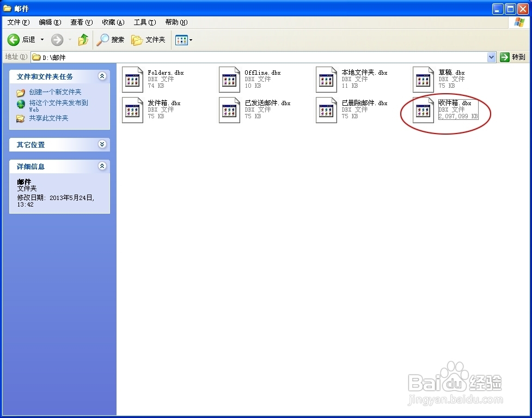
Task: Collapse the 文件和文件夹任务 panel
Action: point(102,76)
